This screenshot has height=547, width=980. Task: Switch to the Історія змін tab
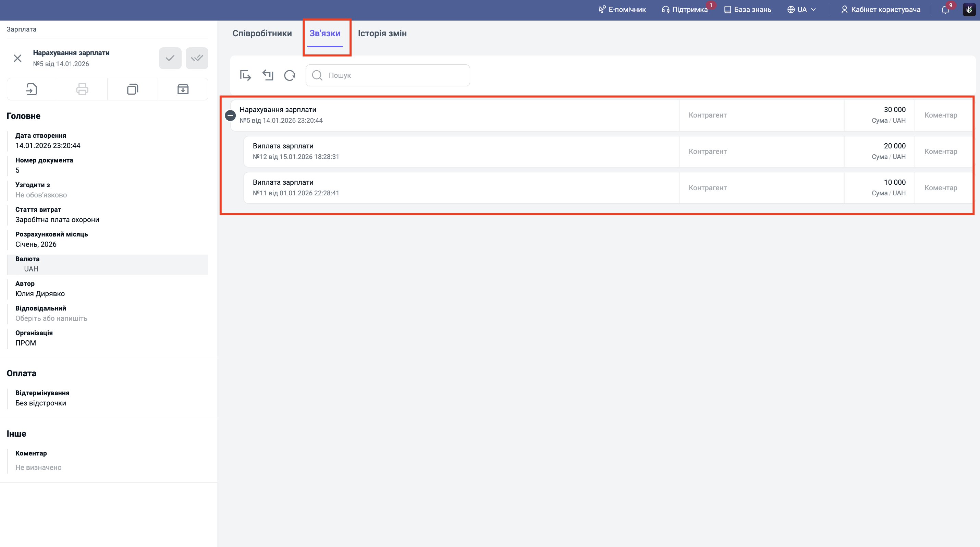pos(382,34)
